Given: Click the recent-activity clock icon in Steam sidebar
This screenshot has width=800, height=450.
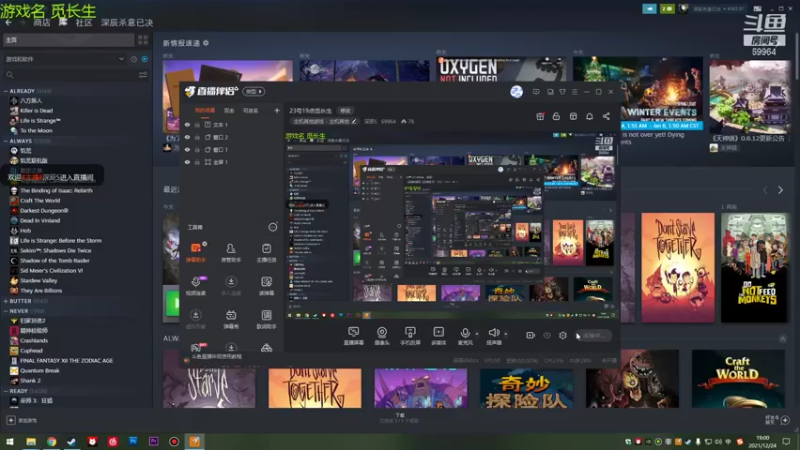Looking at the screenshot, I should (134, 59).
